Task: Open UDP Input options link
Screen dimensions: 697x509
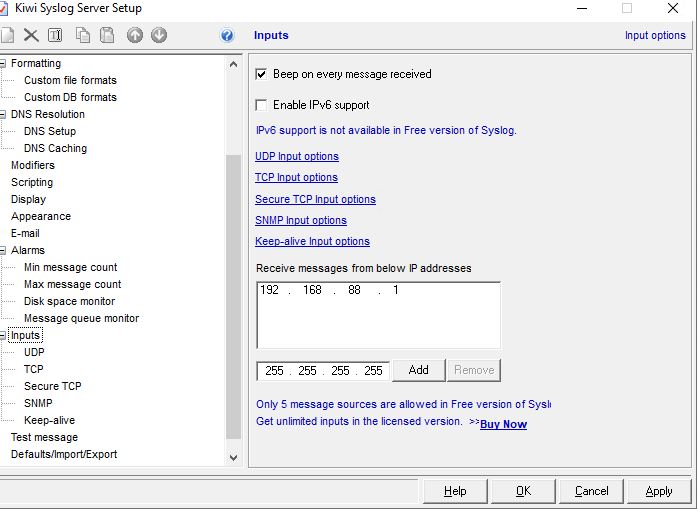Action: pos(297,156)
